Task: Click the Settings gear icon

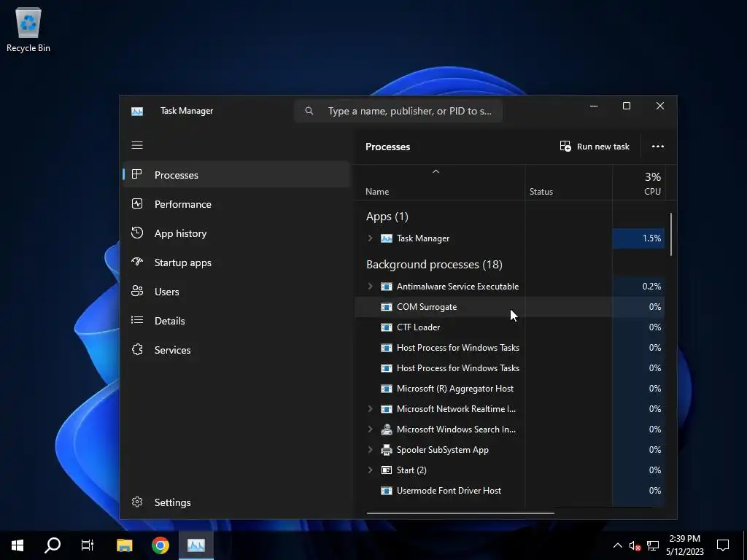Action: click(x=136, y=502)
